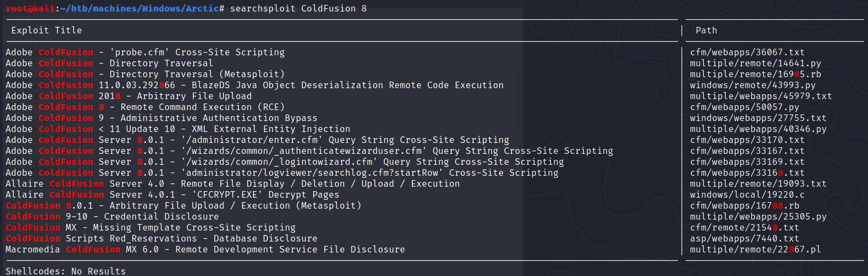
Task: Click the path multiple/webapps/25305.py
Action: point(758,217)
